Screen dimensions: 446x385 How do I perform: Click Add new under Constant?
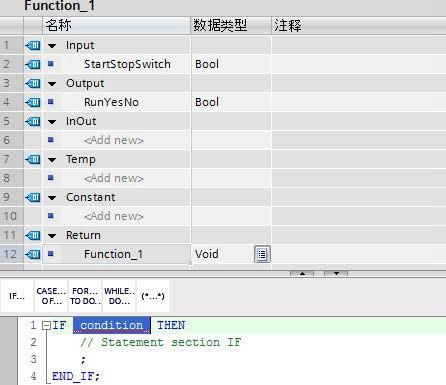click(x=114, y=216)
